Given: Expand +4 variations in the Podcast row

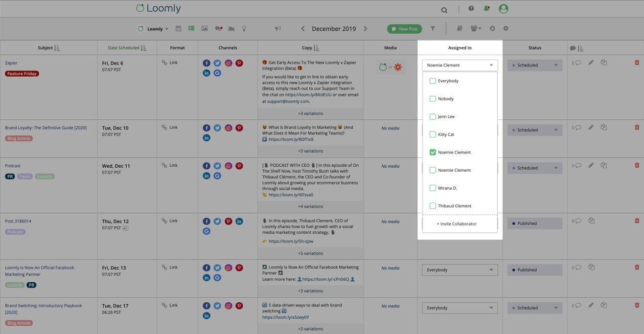Looking at the screenshot, I should (311, 206).
